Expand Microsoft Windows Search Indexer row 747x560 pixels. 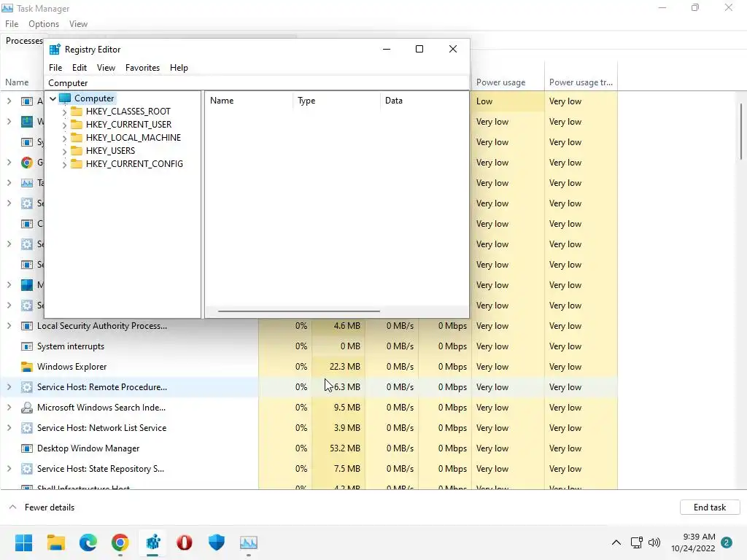[9, 408]
